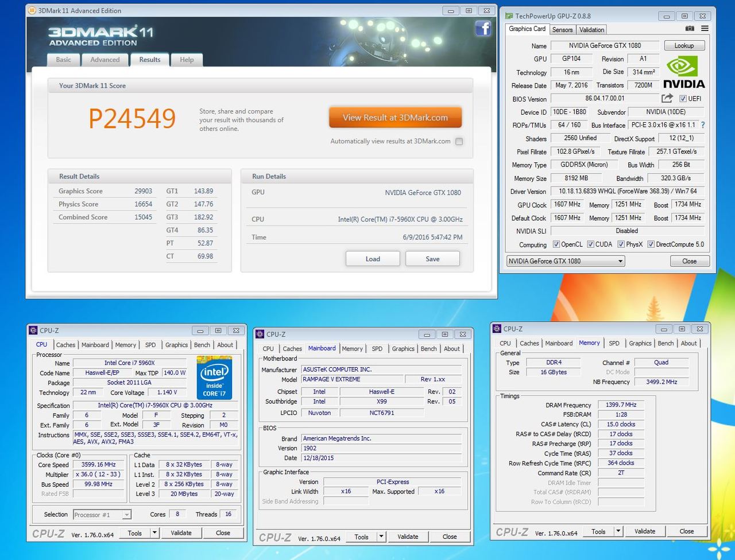The image size is (735, 560).
Task: Expand Tools arrow in CPU-Z timings window
Action: pyautogui.click(x=618, y=531)
